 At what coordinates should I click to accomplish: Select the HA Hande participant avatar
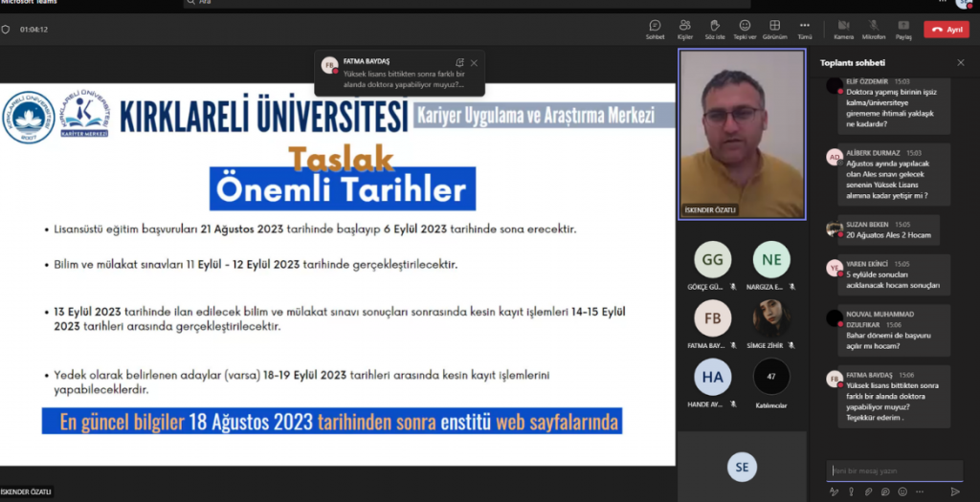coord(712,377)
